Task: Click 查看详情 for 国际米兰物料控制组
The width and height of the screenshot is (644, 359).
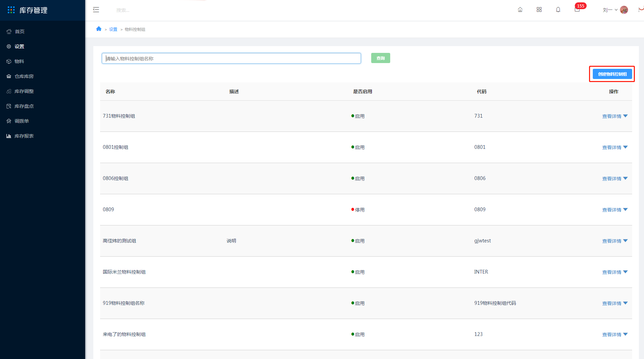Action: [x=611, y=272]
